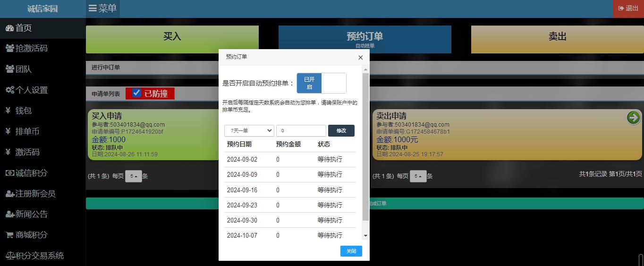Click the booking amount input field
This screenshot has width=644, height=266.
301,130
